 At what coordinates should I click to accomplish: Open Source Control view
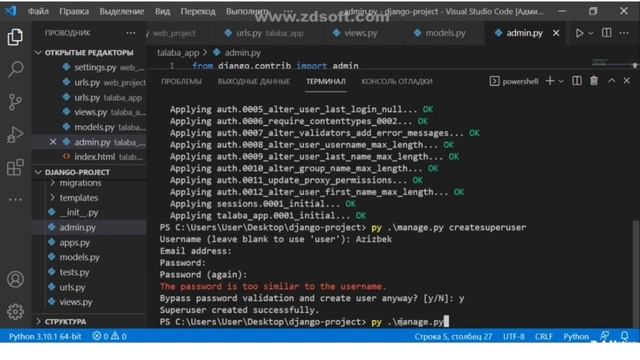coord(15,102)
